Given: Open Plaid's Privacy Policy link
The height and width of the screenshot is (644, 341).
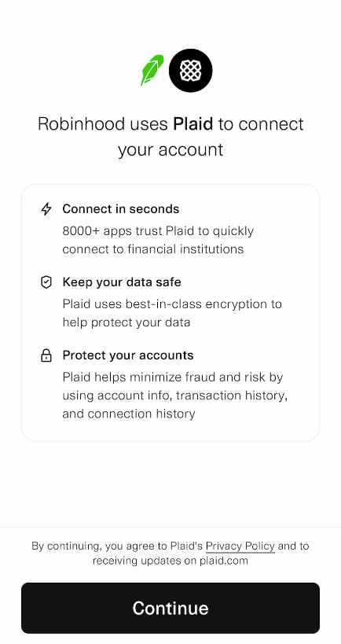Looking at the screenshot, I should (x=240, y=546).
